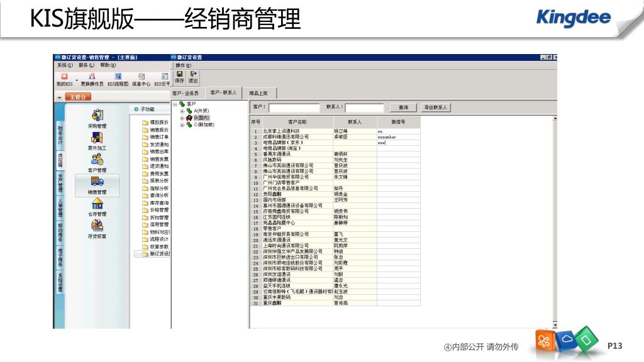Switch to the 商品上架 tab

(258, 94)
